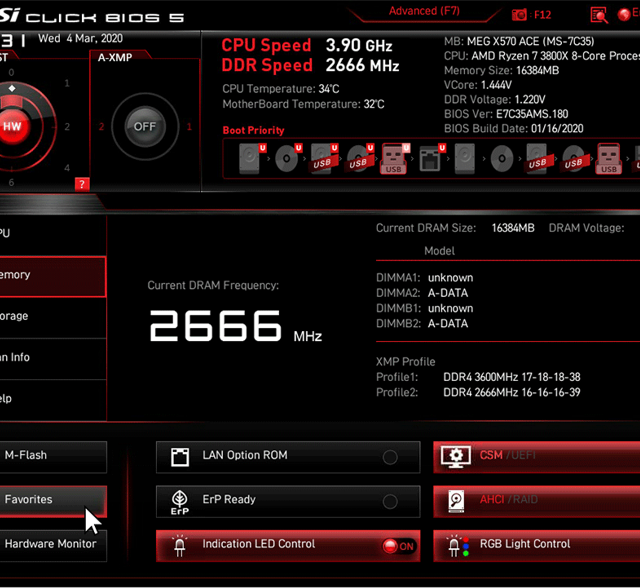
Task: Click the UEFI CD/DVD boot device icon
Action: pyautogui.click(x=287, y=159)
